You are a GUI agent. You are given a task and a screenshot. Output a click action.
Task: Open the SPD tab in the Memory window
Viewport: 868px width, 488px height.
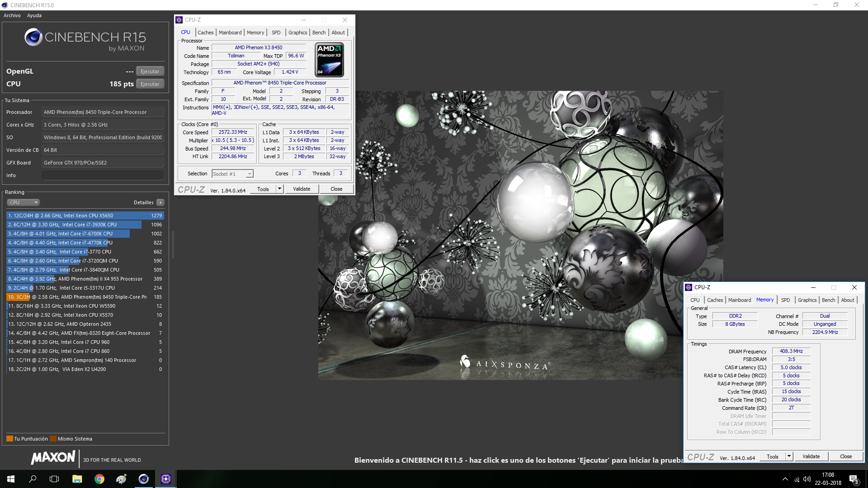(x=786, y=300)
